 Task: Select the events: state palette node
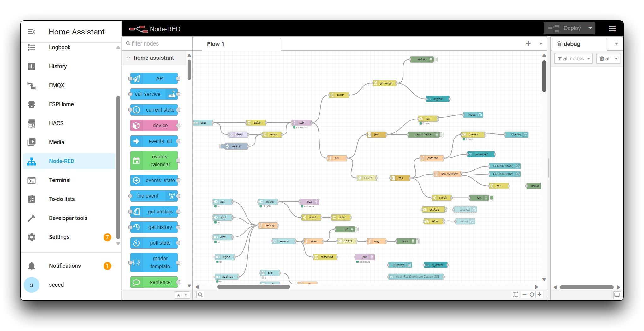(x=154, y=180)
